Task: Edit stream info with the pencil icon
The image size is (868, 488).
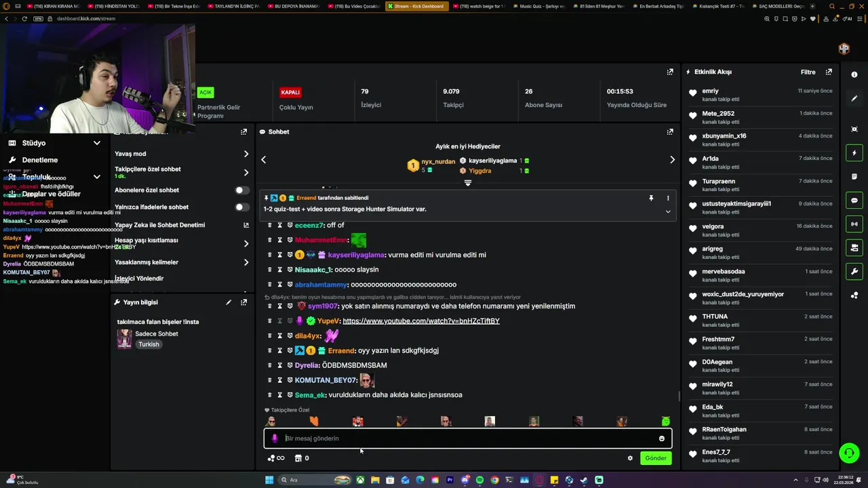Action: pyautogui.click(x=229, y=302)
